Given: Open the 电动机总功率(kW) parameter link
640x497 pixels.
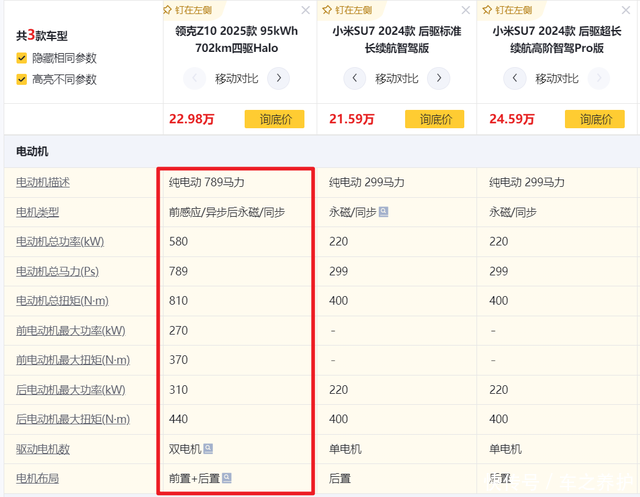Looking at the screenshot, I should click(59, 241).
